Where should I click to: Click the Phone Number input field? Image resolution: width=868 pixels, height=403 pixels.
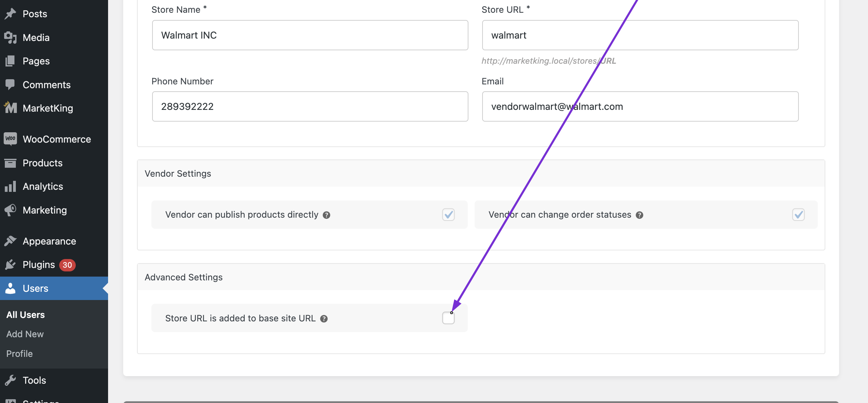(310, 106)
